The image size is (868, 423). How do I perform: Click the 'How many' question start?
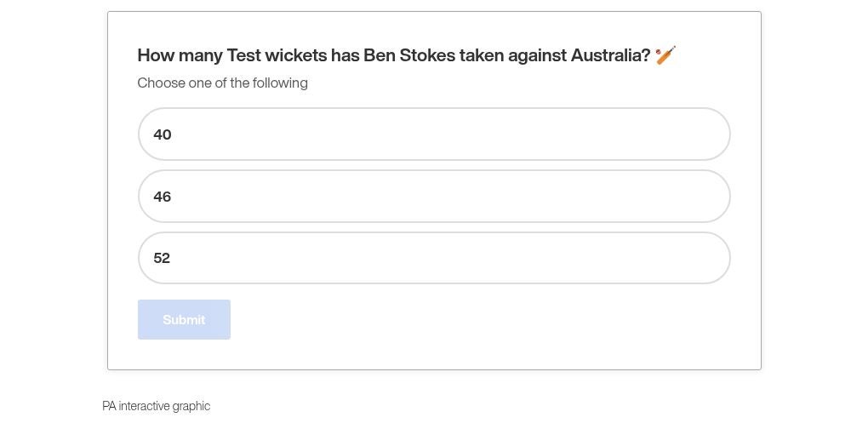[180, 55]
